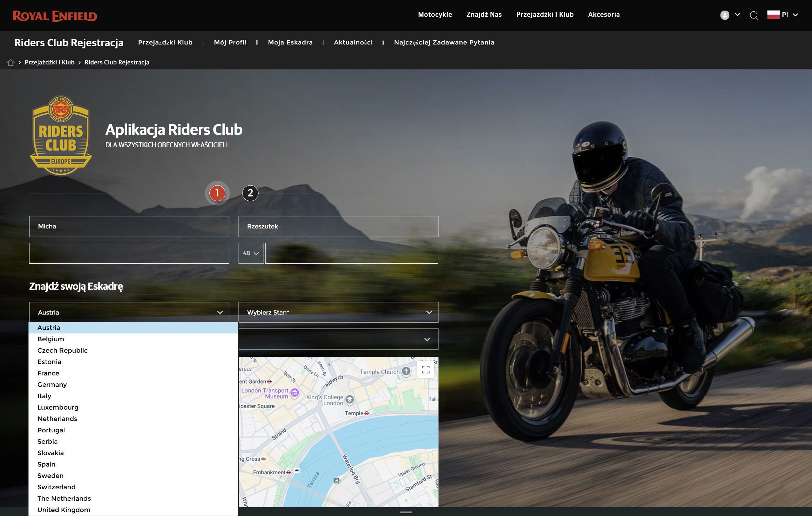Click the phone number input field
The height and width of the screenshot is (516, 812).
click(352, 253)
